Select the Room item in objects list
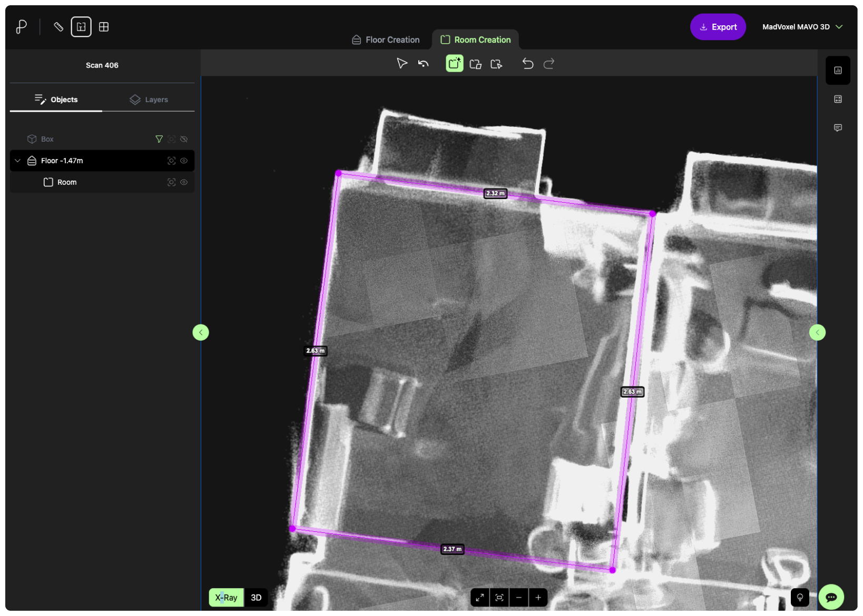 (67, 182)
